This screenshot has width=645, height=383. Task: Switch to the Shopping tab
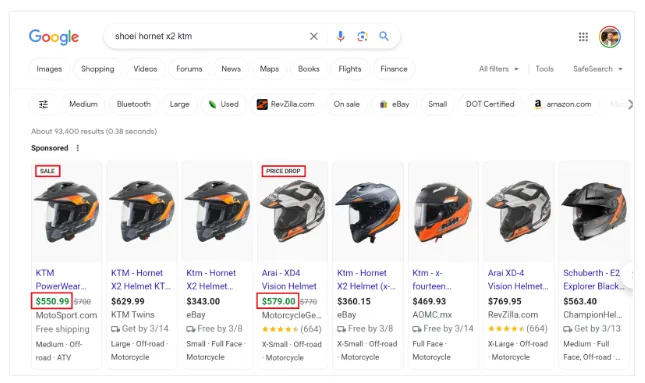(97, 69)
